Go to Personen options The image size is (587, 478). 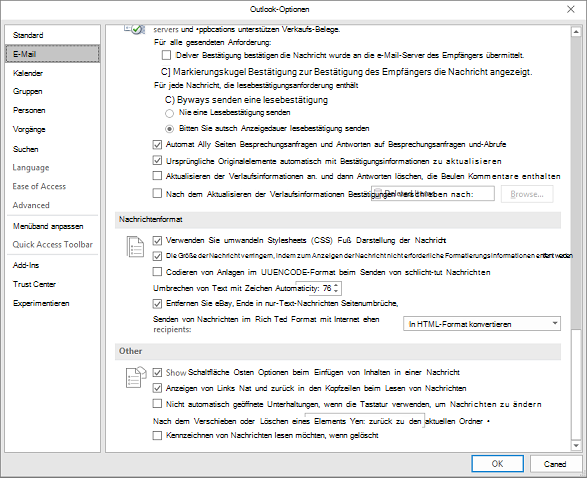pyautogui.click(x=52, y=110)
